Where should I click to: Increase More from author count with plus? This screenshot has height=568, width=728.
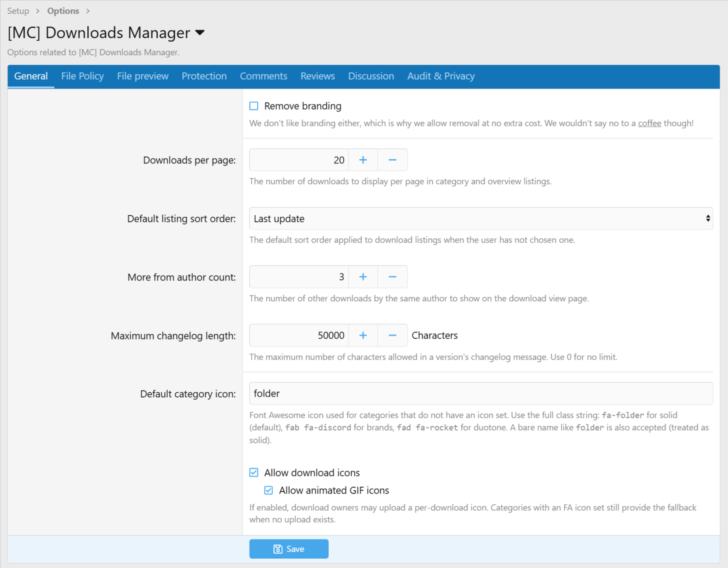(363, 277)
